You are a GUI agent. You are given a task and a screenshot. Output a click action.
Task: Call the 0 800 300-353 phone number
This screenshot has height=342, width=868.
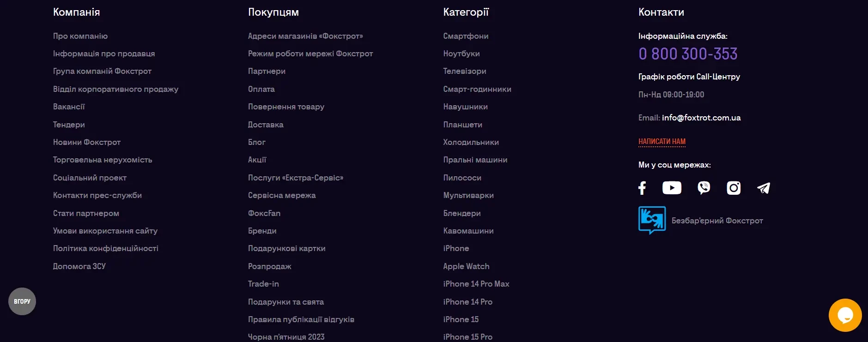point(687,54)
